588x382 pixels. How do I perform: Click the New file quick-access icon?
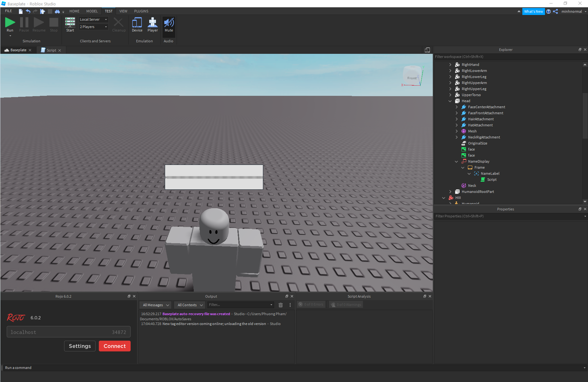tap(21, 11)
